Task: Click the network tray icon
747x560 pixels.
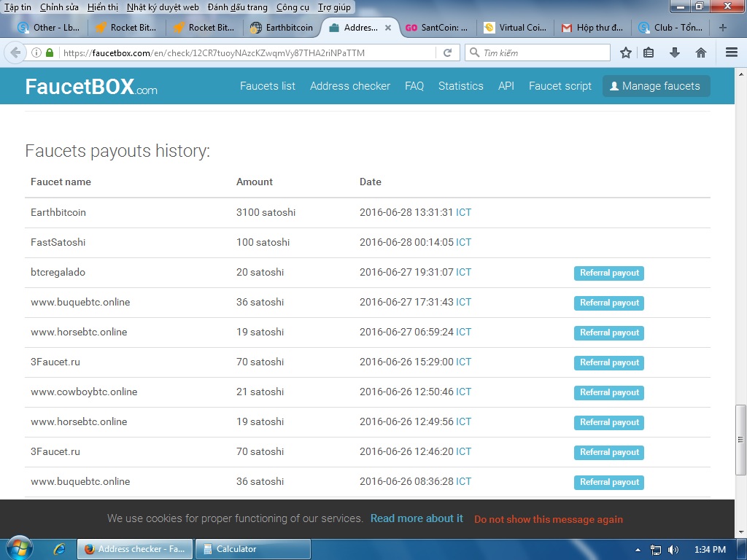Action: (x=656, y=550)
